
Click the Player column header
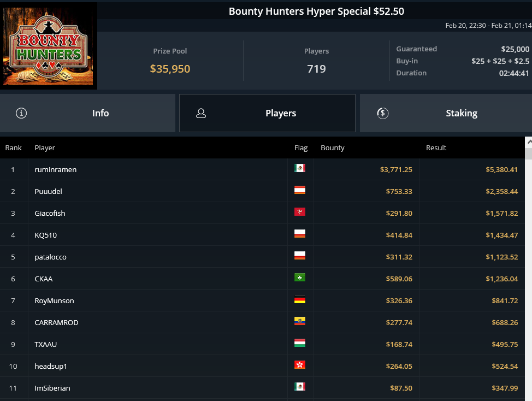tap(45, 148)
